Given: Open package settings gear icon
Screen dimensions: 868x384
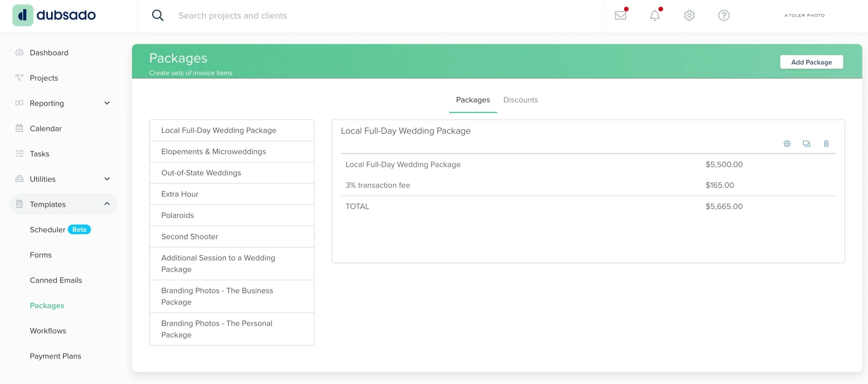Looking at the screenshot, I should click(787, 144).
